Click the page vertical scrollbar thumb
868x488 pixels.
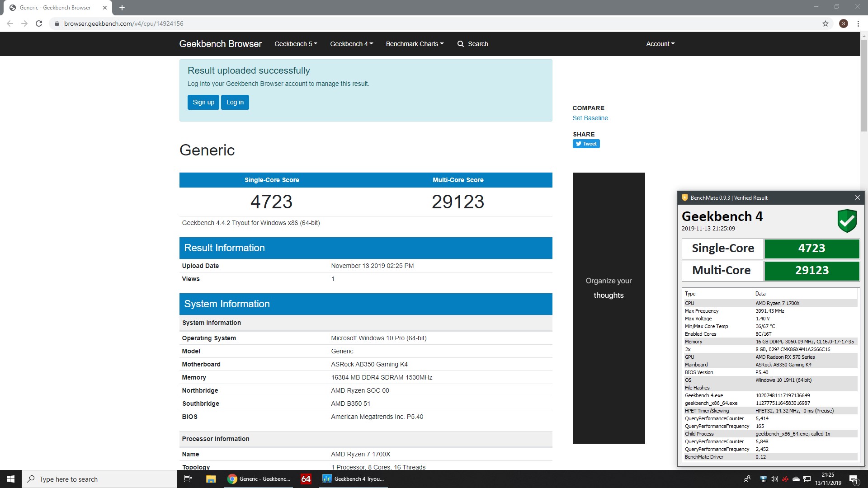pyautogui.click(x=863, y=86)
